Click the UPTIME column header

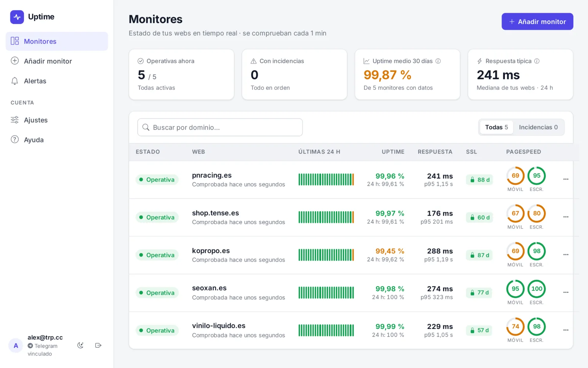393,152
